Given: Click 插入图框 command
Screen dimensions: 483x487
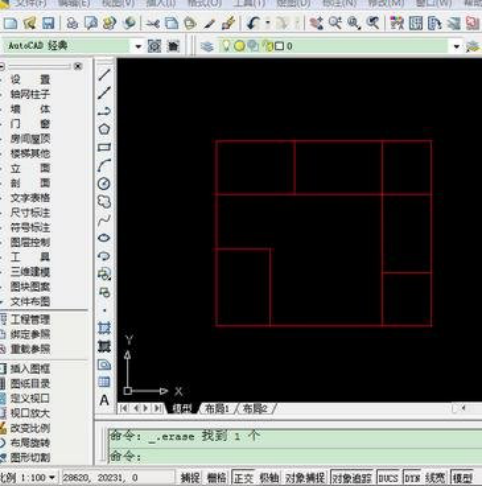Looking at the screenshot, I should [x=30, y=369].
